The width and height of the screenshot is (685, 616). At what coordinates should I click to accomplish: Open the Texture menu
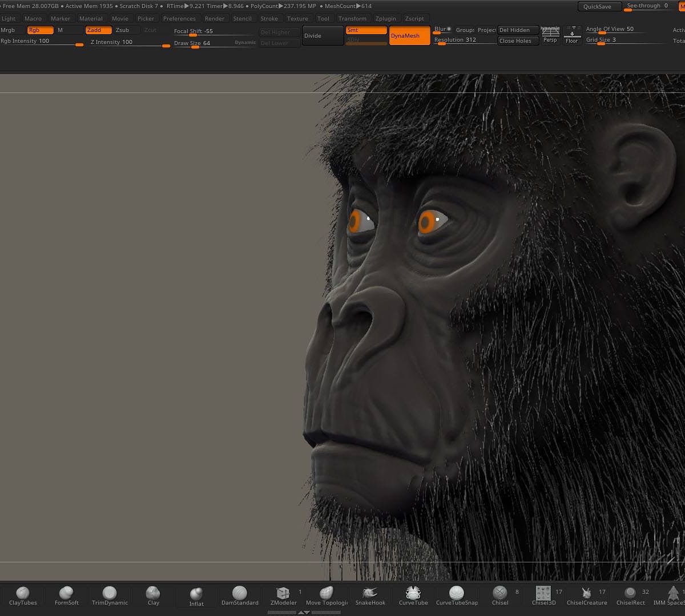click(297, 19)
